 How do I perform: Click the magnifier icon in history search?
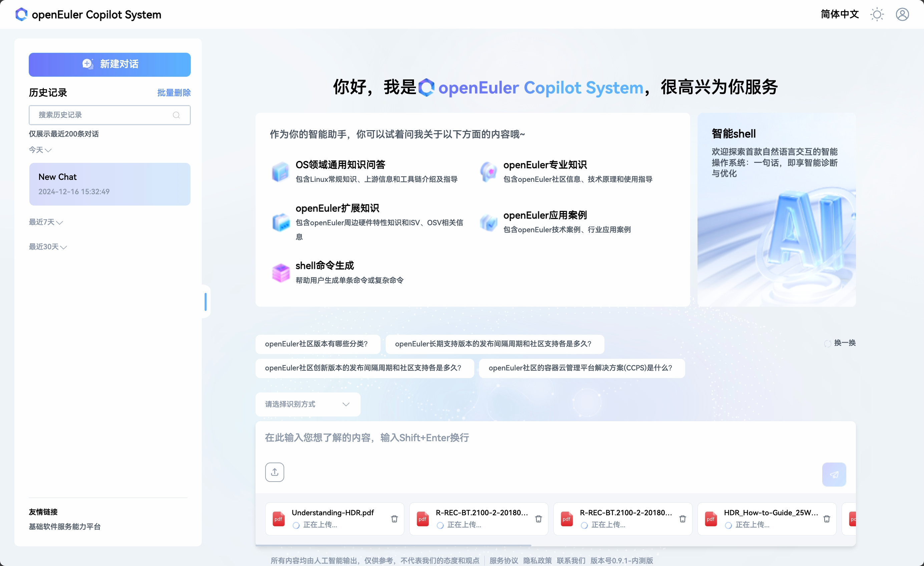[x=176, y=115]
